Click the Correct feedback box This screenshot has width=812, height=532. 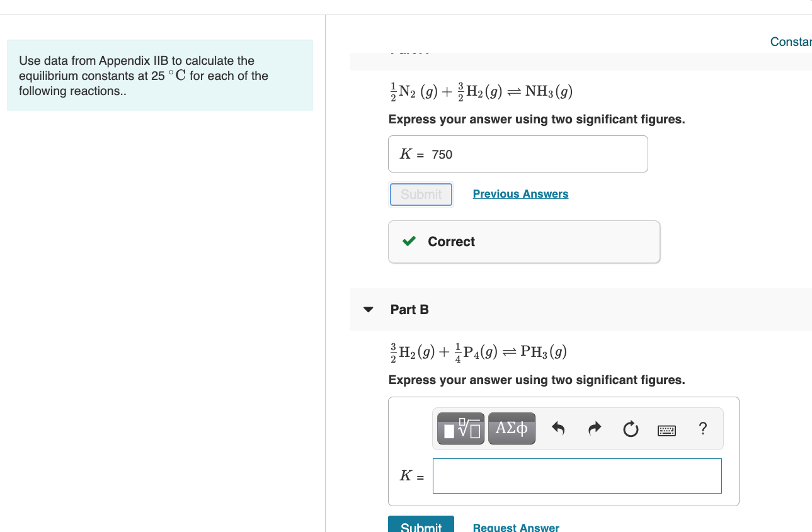[523, 241]
